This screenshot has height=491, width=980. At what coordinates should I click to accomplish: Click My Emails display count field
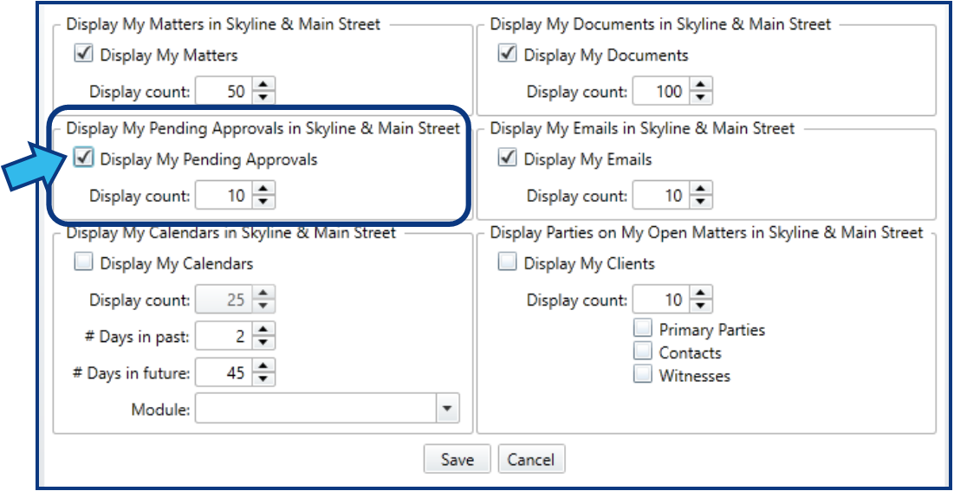[661, 196]
